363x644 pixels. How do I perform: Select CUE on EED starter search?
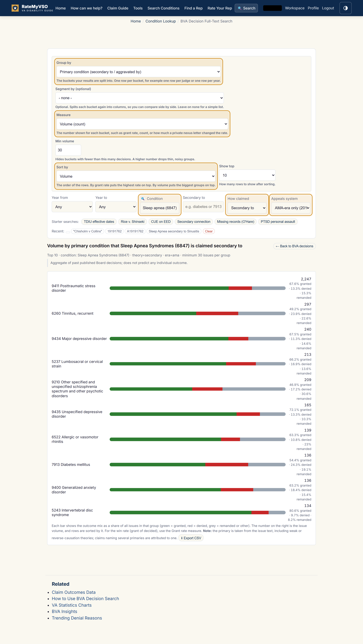pos(161,222)
